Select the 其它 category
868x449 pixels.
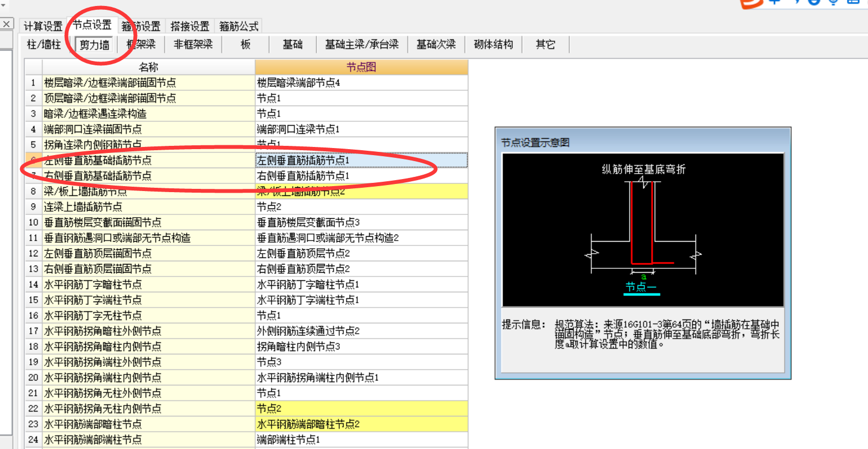tap(545, 45)
